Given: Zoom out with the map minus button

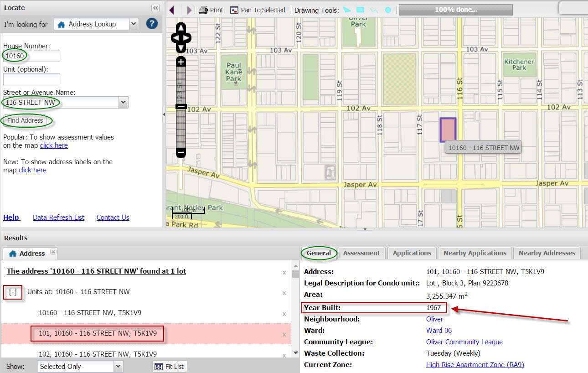Looking at the screenshot, I should tap(181, 153).
